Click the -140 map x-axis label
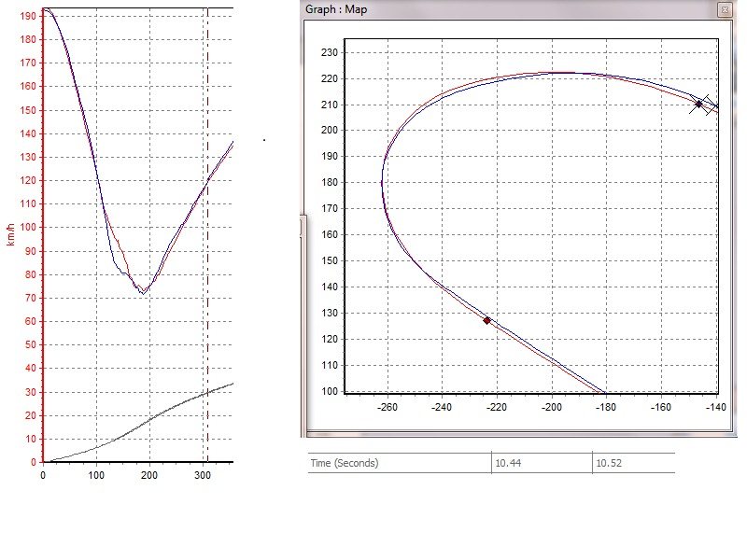This screenshot has width=747, height=560. click(x=715, y=407)
